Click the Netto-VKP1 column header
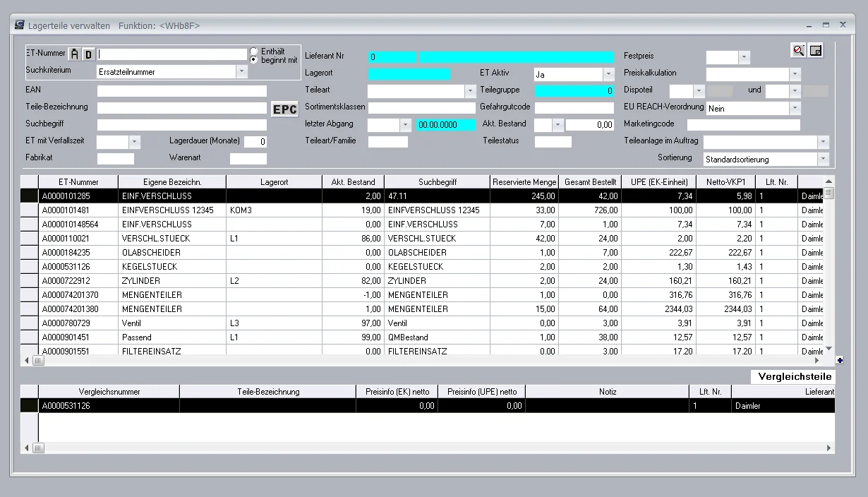Viewport: 868px width, 497px height. [x=725, y=182]
